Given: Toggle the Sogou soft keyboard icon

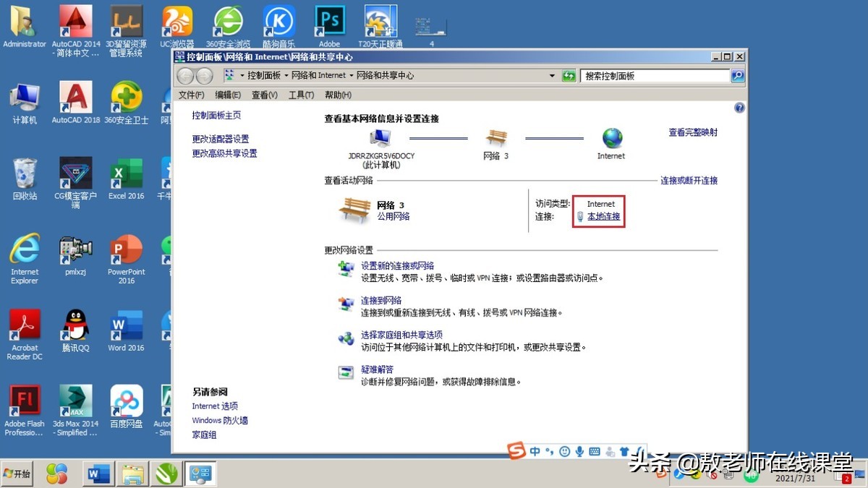Looking at the screenshot, I should [595, 451].
